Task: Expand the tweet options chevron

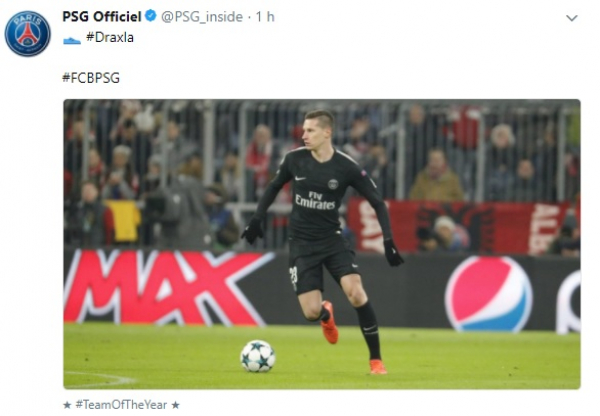Action: [x=572, y=18]
